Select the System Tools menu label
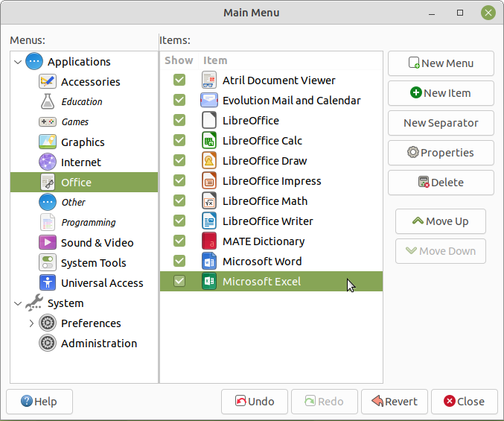504x421 pixels. tap(94, 263)
